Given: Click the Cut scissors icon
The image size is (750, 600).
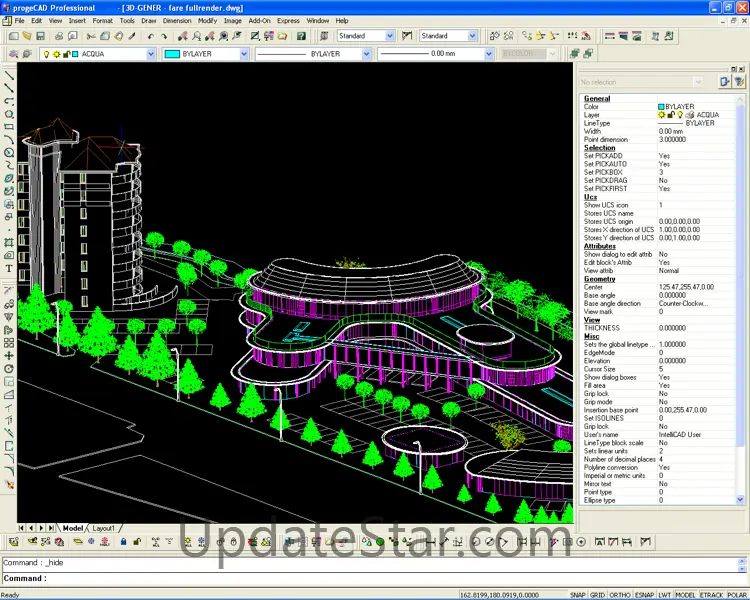Looking at the screenshot, I should coord(91,36).
